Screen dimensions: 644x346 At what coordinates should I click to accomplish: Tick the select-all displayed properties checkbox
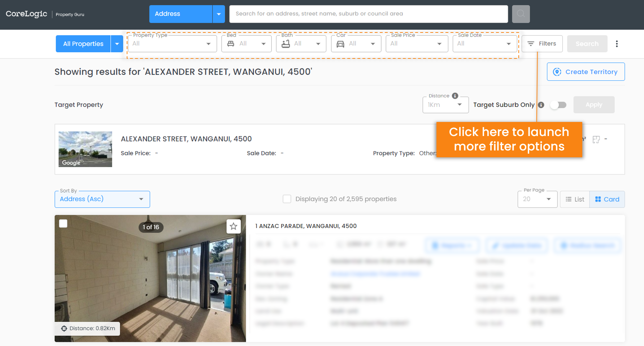point(287,199)
